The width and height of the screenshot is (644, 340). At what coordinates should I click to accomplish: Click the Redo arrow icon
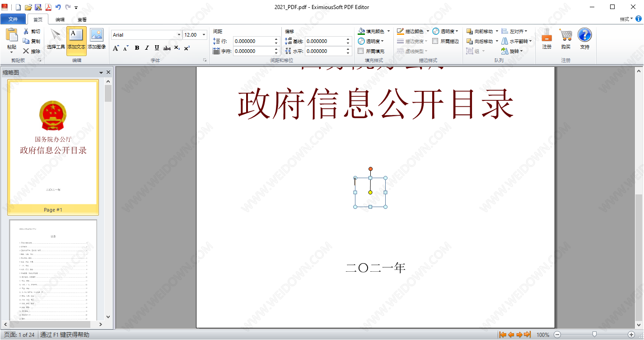pyautogui.click(x=68, y=7)
